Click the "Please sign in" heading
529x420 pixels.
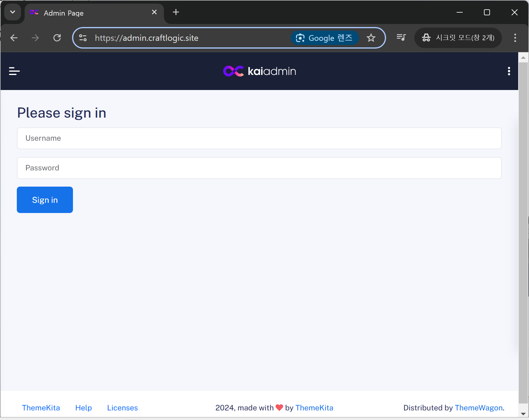click(62, 113)
